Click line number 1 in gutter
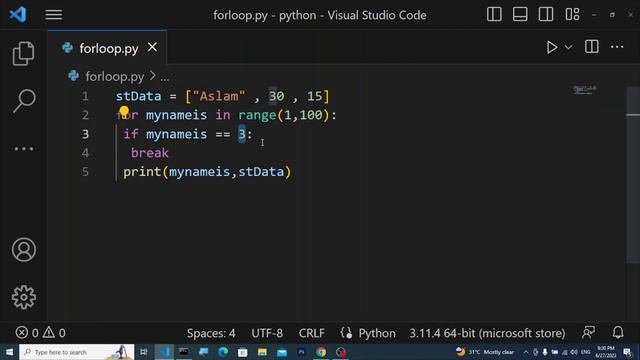The image size is (640, 360). click(85, 96)
